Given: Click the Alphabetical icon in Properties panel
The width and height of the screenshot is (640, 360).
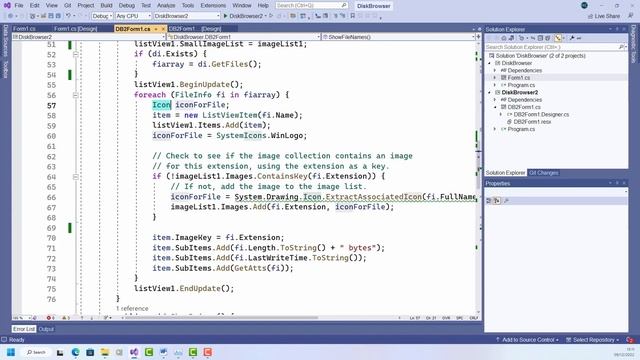Looking at the screenshot, I should [x=497, y=200].
